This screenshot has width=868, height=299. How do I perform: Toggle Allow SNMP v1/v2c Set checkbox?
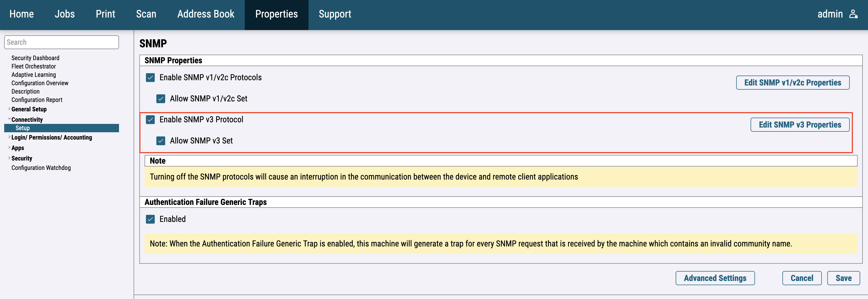point(161,99)
